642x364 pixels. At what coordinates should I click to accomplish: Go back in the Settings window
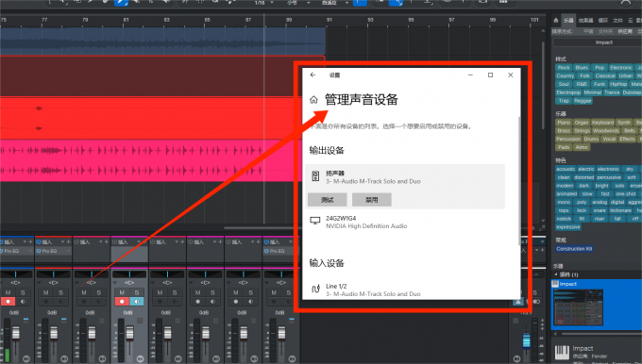pos(313,74)
